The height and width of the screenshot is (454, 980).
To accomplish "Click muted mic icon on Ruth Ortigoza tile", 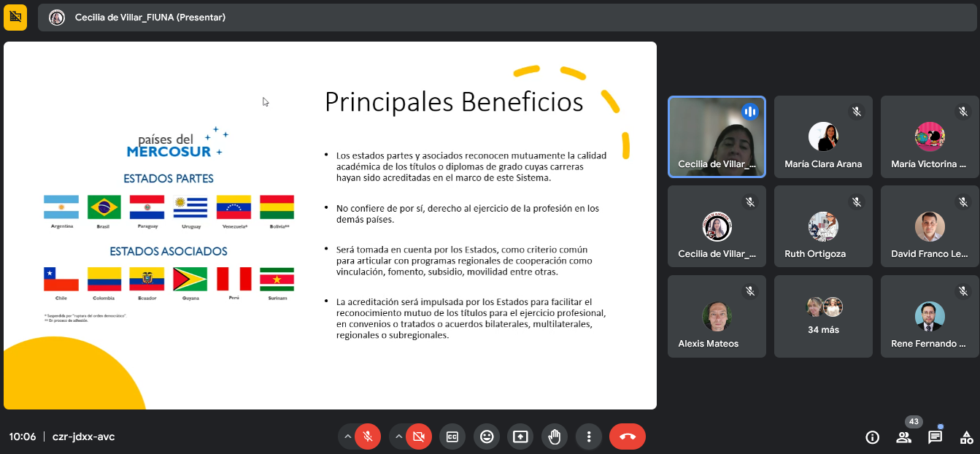I will click(x=857, y=201).
